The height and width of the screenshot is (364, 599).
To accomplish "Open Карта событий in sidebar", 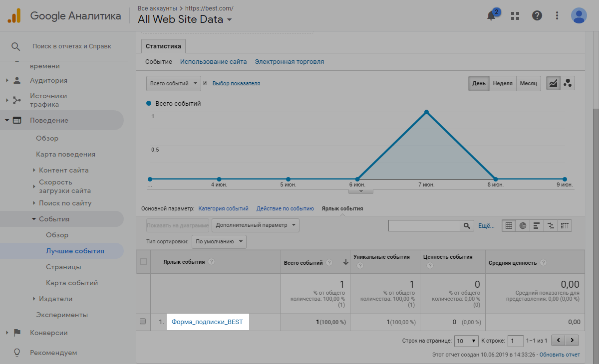I will (72, 283).
